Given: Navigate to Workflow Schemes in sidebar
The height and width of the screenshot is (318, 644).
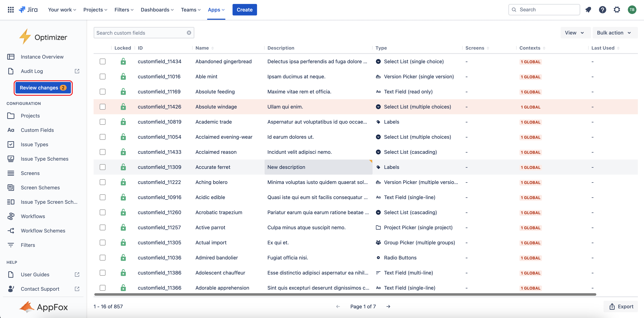Looking at the screenshot, I should 43,231.
